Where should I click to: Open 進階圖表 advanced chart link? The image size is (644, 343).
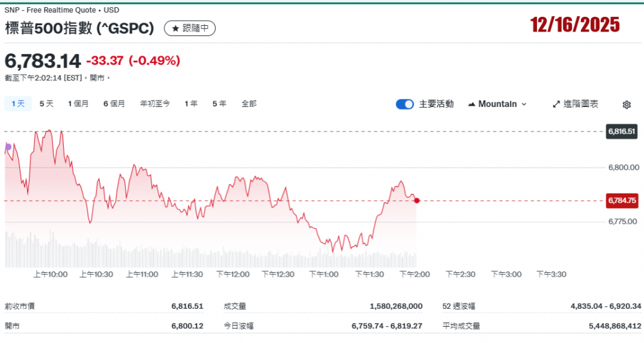point(580,104)
